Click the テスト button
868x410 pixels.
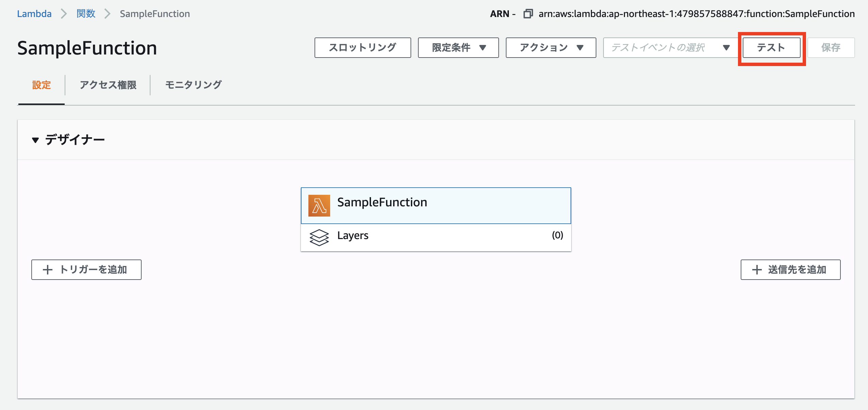(771, 48)
